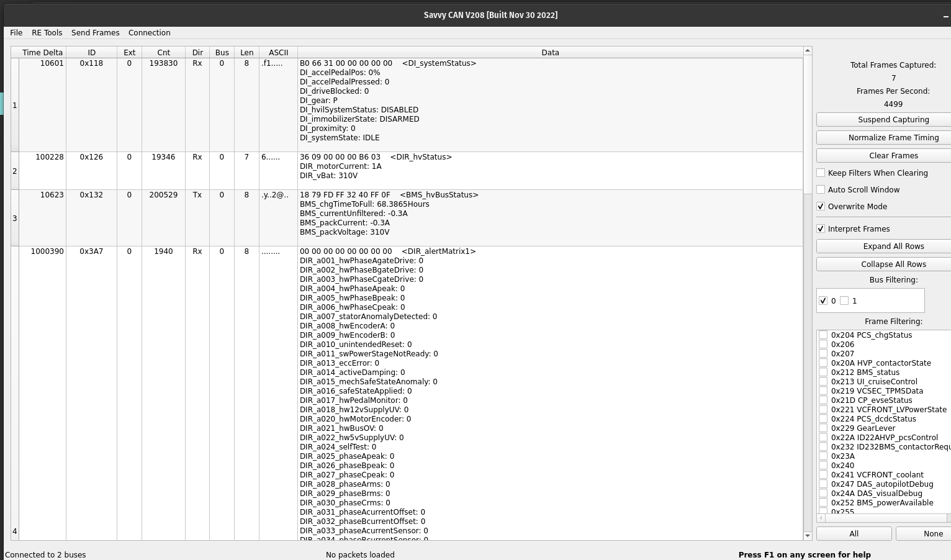Screen dimensions: 951x560
Task: Check the 0x241 VCFRONT_coolant filter
Action: pyautogui.click(x=823, y=475)
